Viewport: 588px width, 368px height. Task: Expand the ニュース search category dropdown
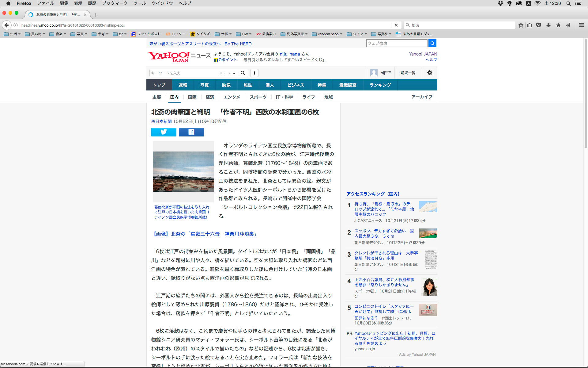pos(227,73)
